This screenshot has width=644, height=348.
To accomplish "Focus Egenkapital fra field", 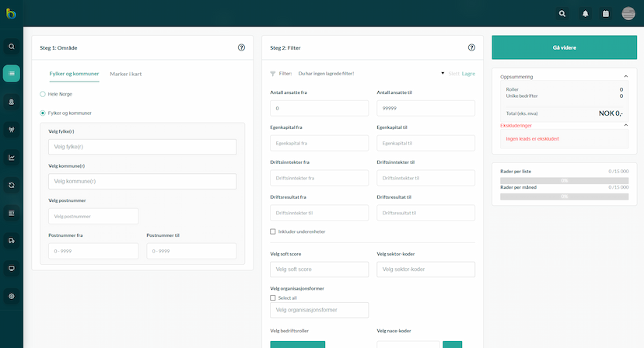I will 319,143.
